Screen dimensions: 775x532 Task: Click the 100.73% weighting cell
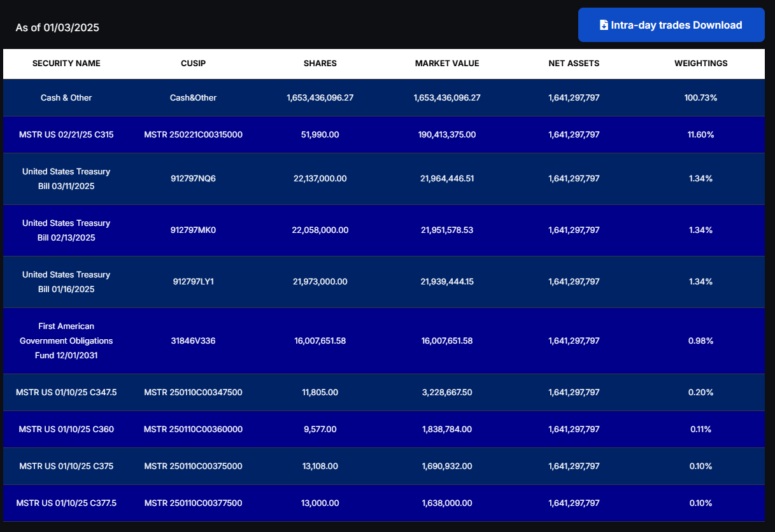pos(700,98)
